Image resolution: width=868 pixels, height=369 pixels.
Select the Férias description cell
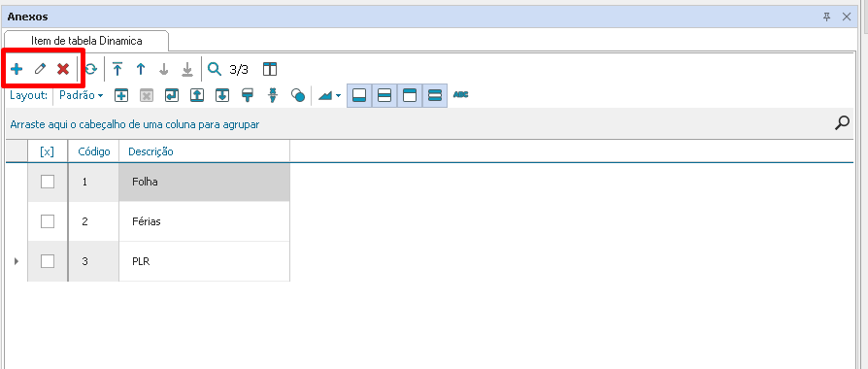coord(204,221)
